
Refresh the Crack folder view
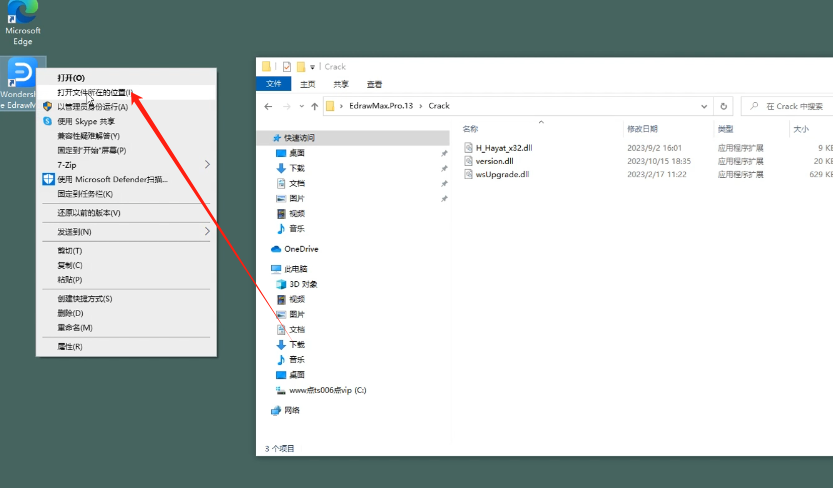pos(724,106)
